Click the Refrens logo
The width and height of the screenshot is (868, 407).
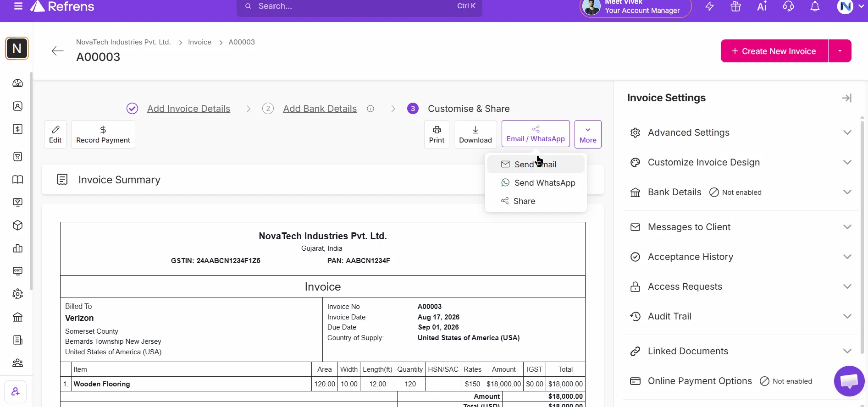click(x=62, y=6)
